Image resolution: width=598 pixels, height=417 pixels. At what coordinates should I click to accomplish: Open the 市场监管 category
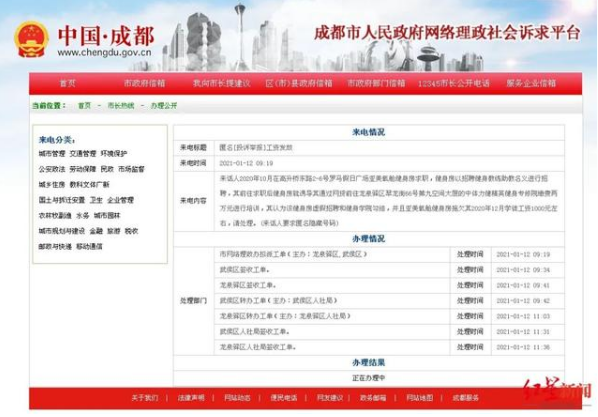point(131,169)
